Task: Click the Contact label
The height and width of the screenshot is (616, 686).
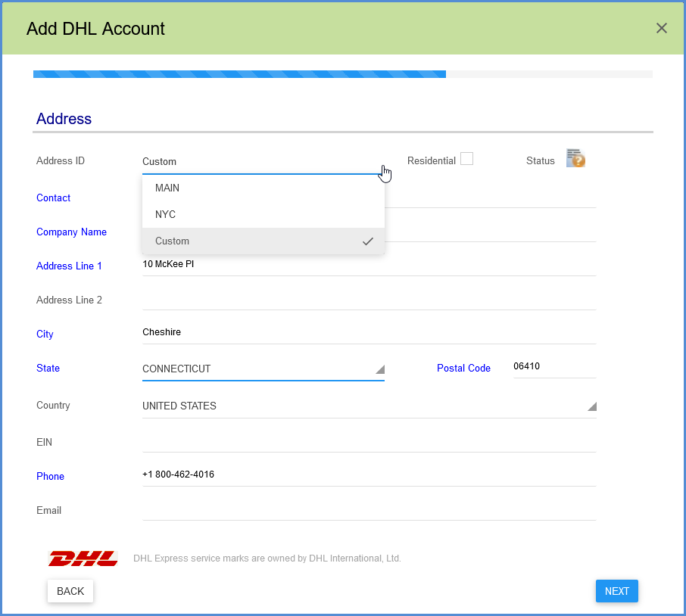Action: [x=53, y=198]
